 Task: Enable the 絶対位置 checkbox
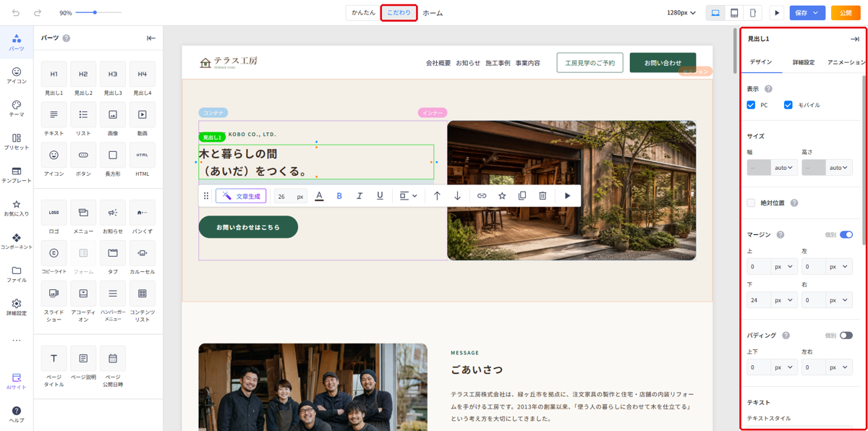[x=751, y=203]
